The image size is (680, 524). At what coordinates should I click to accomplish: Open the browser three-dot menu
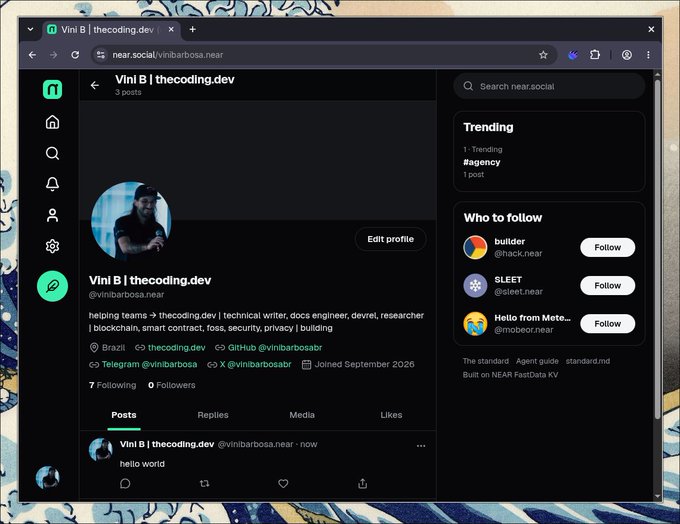648,55
